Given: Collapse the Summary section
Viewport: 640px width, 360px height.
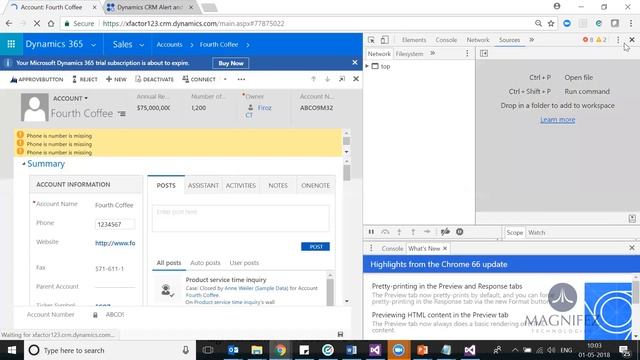Looking at the screenshot, I should (x=24, y=164).
